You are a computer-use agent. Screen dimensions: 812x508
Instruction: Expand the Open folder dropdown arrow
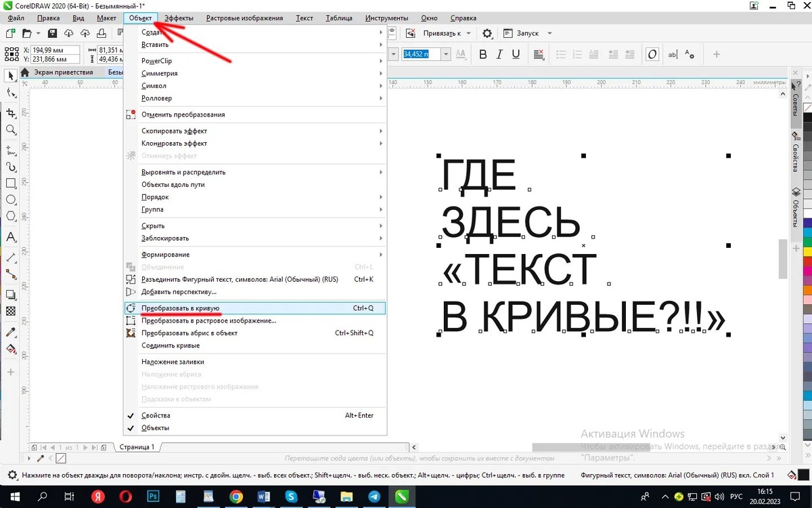pos(39,33)
